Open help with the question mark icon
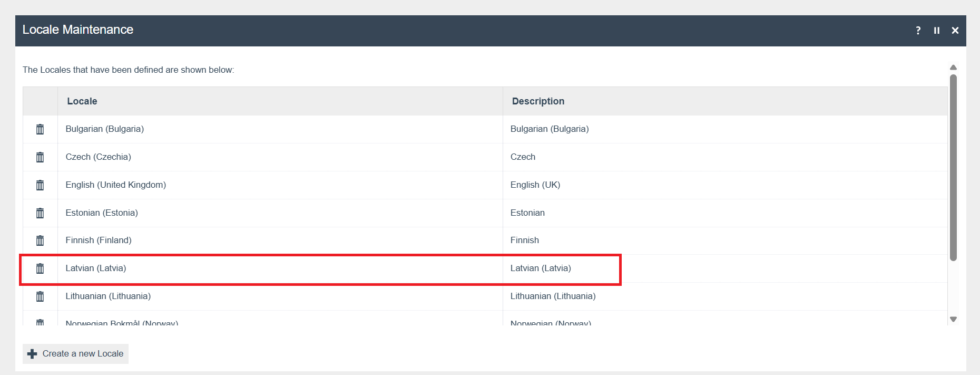The width and height of the screenshot is (980, 375). pyautogui.click(x=918, y=31)
